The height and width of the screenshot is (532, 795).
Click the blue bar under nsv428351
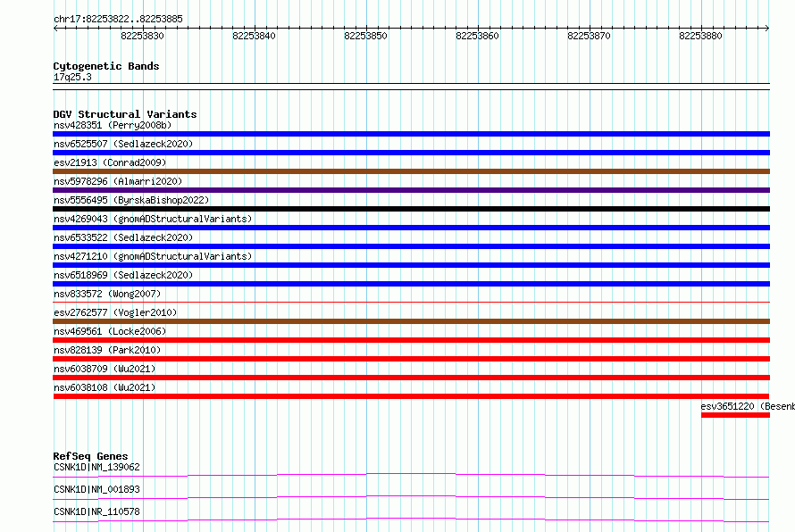tap(411, 134)
